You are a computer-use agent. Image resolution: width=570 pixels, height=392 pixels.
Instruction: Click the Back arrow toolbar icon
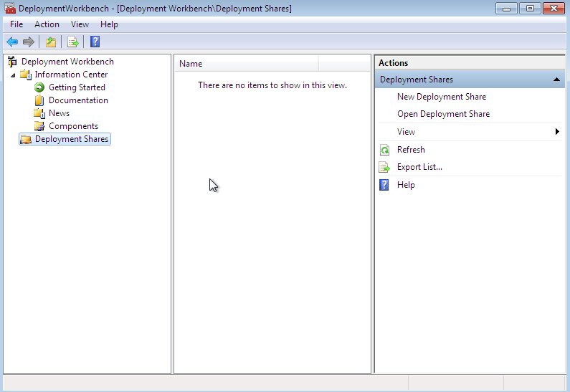click(x=12, y=42)
